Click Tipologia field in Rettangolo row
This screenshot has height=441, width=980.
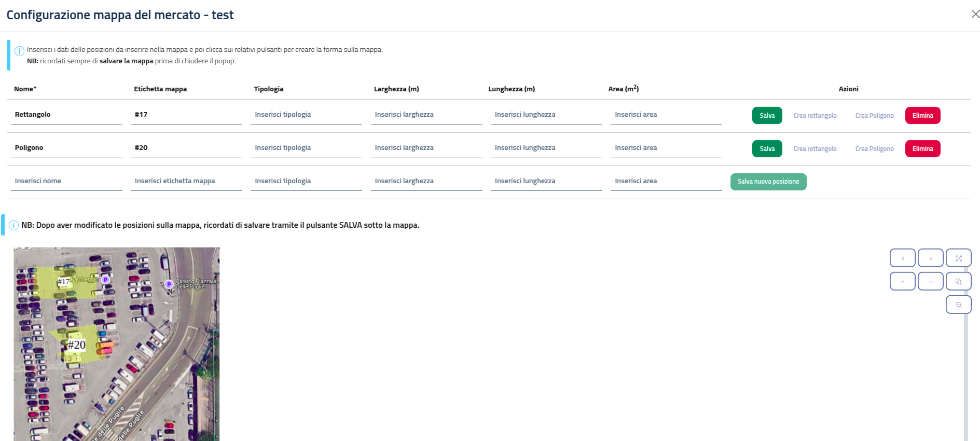point(306,115)
